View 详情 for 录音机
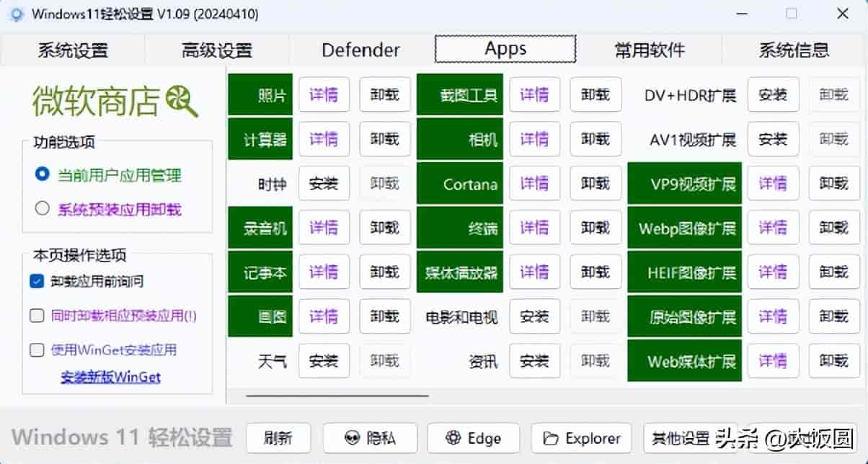 pyautogui.click(x=324, y=228)
